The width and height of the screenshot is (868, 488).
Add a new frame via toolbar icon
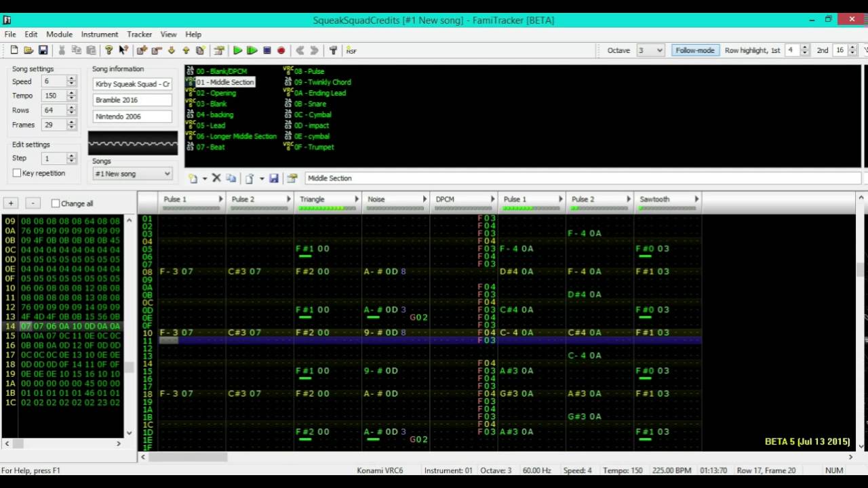click(x=142, y=50)
